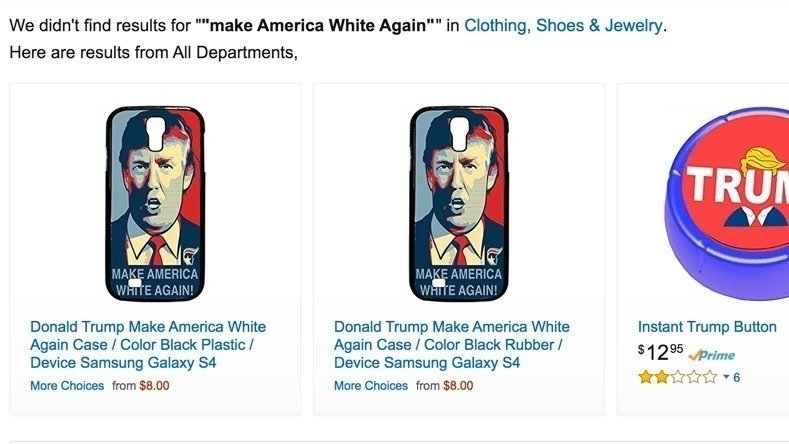Click the Prime badge on Instant Trump Button

712,355
